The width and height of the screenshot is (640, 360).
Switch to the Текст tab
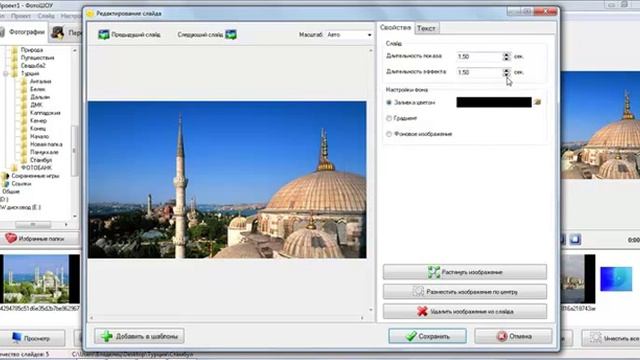426,28
